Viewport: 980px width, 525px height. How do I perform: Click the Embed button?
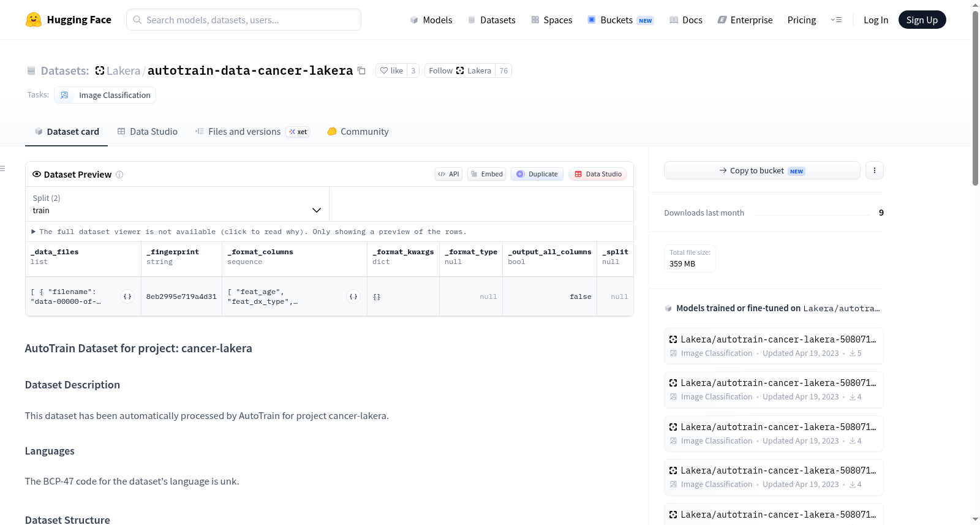[487, 174]
